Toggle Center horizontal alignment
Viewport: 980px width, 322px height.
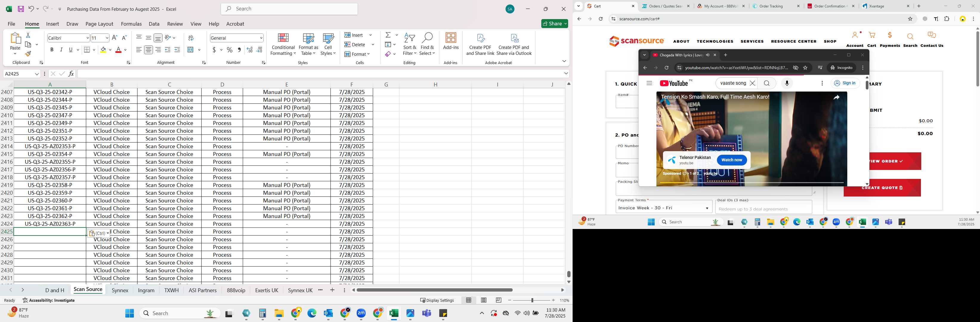149,50
